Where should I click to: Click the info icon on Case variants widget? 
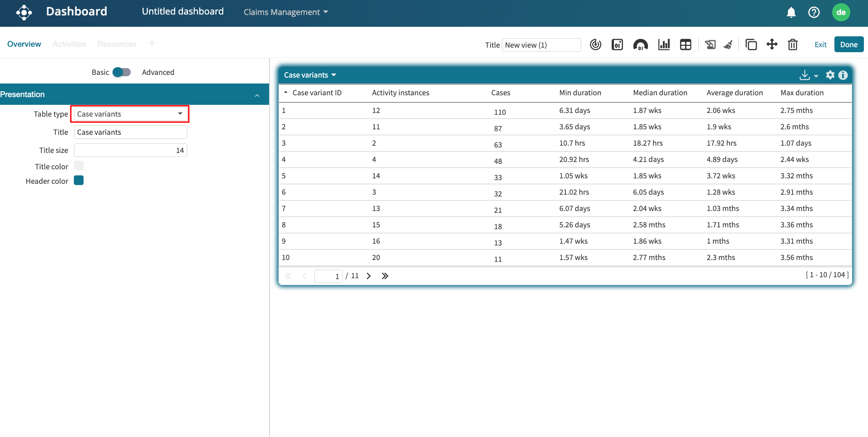843,75
